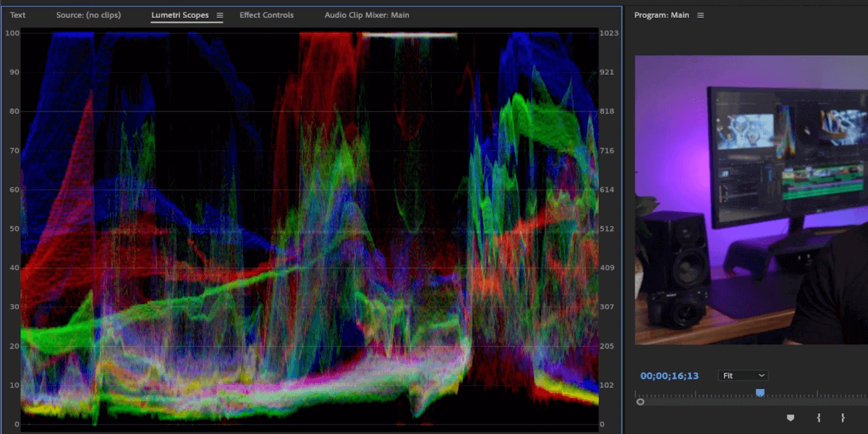Select the Program: Main panel tab
This screenshot has width=868, height=434.
pyautogui.click(x=661, y=15)
